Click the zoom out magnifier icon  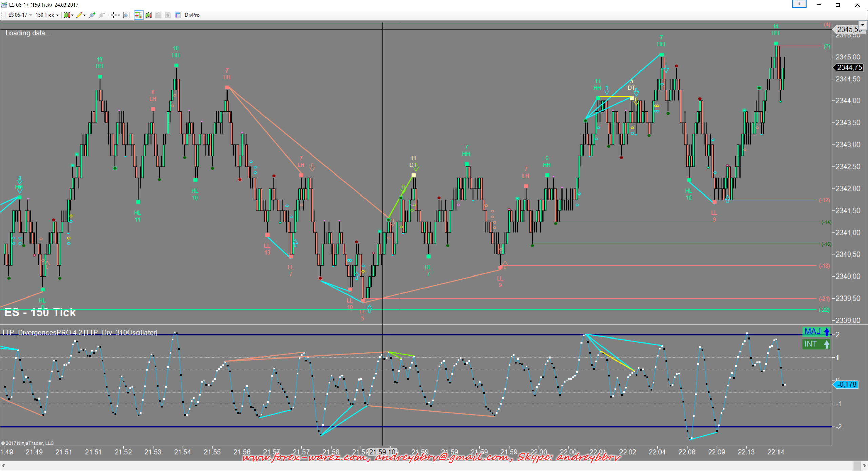(101, 15)
